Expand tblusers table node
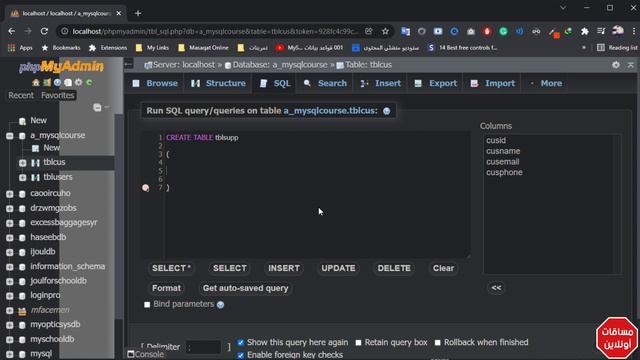This screenshot has height=360, width=640. click(x=22, y=178)
